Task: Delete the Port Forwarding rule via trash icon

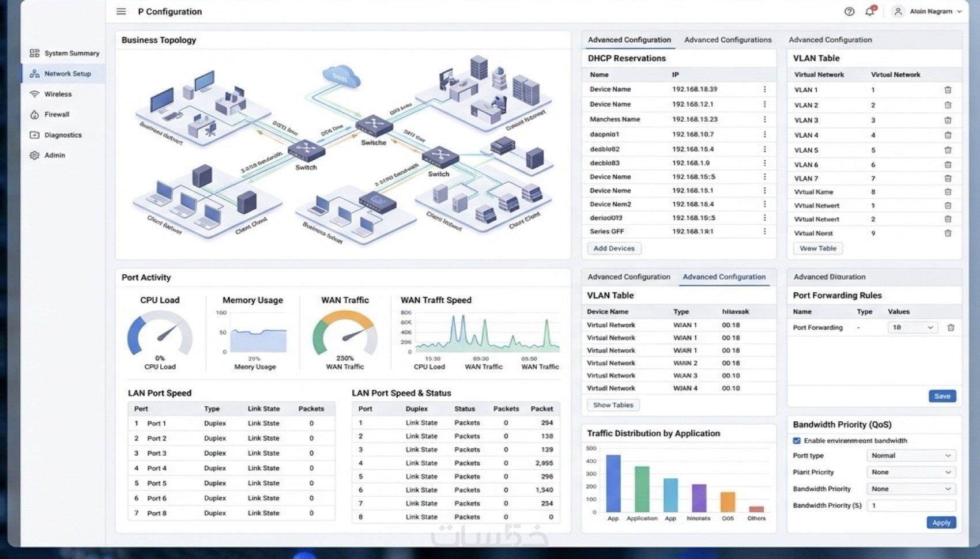Action: click(x=951, y=327)
